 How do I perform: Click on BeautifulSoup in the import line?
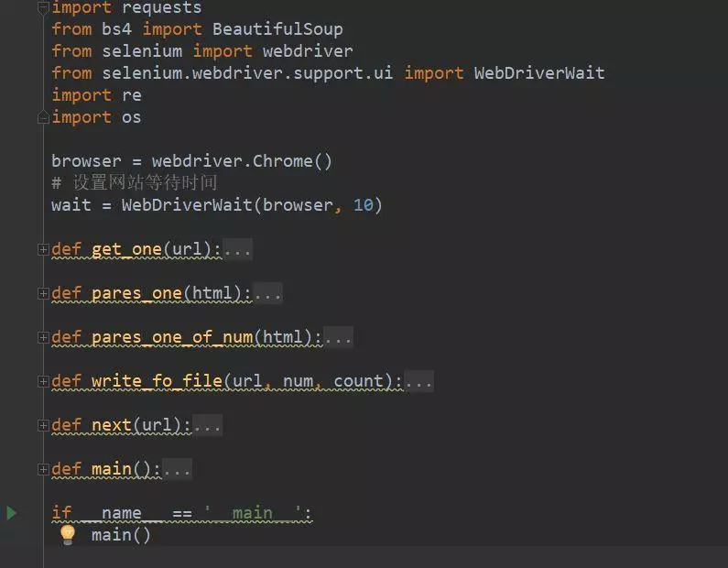coord(277,29)
